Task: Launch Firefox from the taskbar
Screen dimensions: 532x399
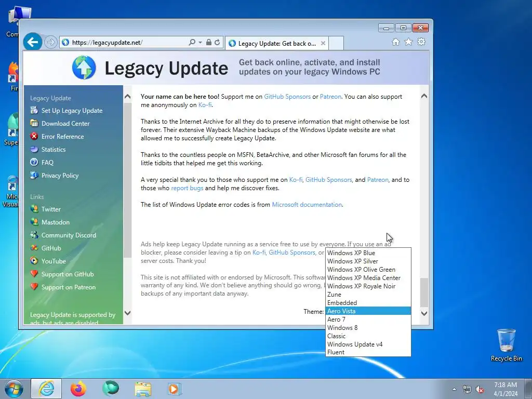Action: click(78, 389)
